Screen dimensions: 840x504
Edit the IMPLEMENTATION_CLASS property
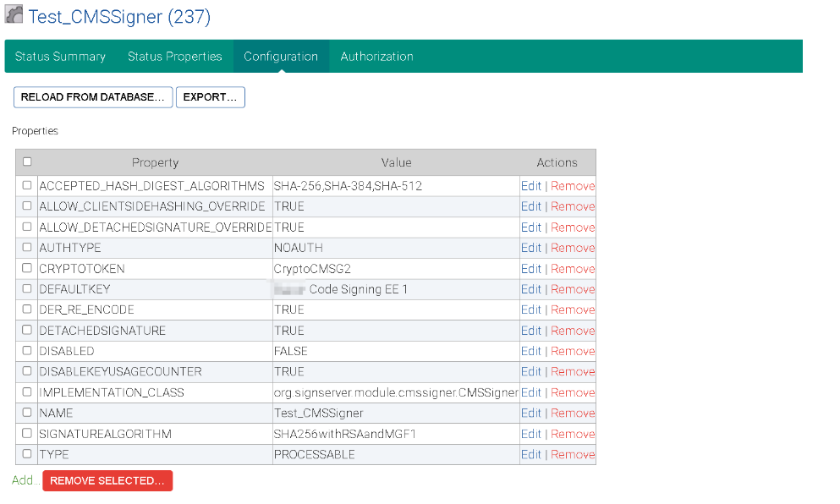tap(531, 392)
